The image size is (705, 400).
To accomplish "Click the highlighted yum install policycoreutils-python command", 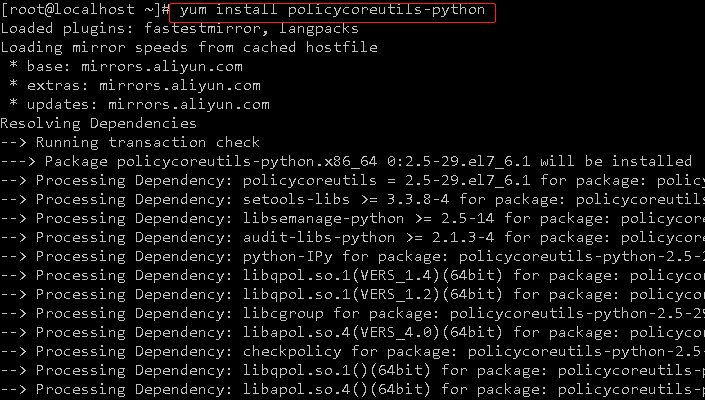I will (x=332, y=11).
